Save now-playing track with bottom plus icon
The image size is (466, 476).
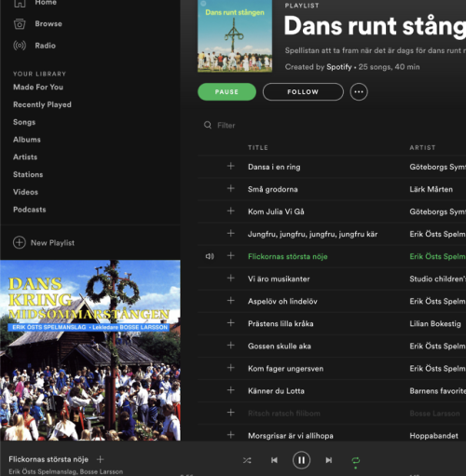click(x=100, y=459)
